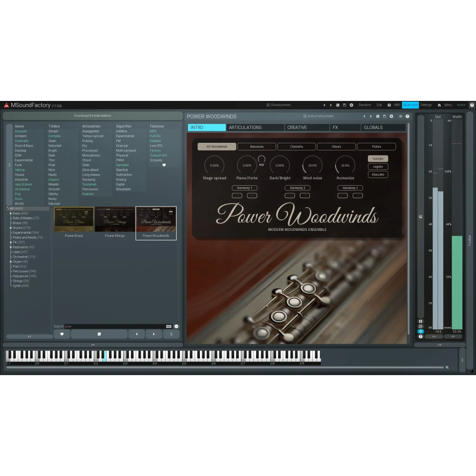The width and height of the screenshot is (476, 476).
Task: Toggle the Legato articulation mode
Action: click(377, 167)
